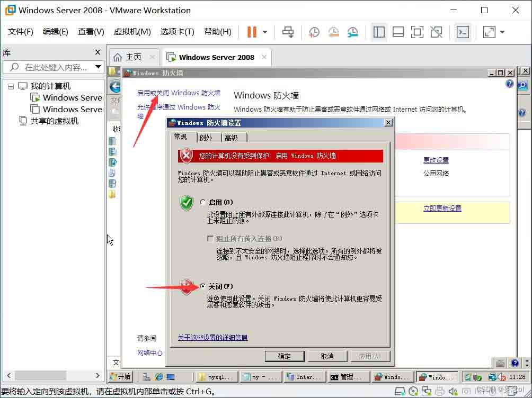Click the back arrow in the firewall window
This screenshot has width=532, height=398.
[x=116, y=87]
